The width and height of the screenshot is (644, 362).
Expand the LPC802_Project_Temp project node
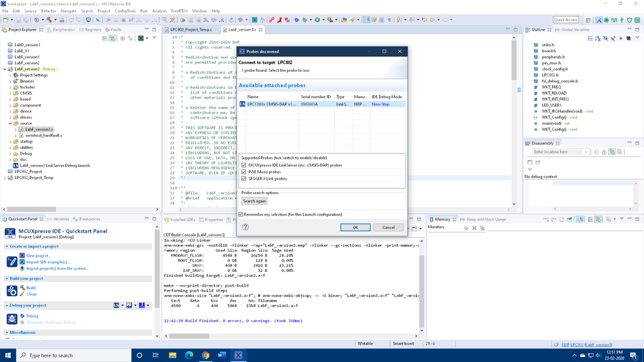pyautogui.click(x=5, y=178)
